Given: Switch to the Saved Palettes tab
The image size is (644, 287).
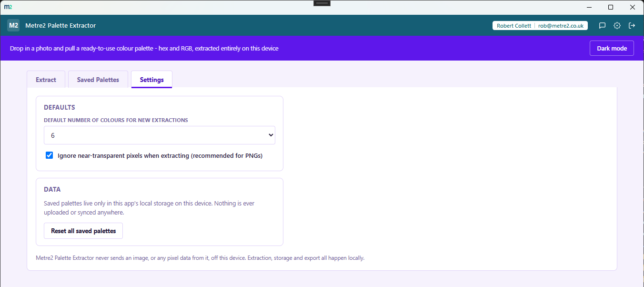Looking at the screenshot, I should click(x=98, y=80).
